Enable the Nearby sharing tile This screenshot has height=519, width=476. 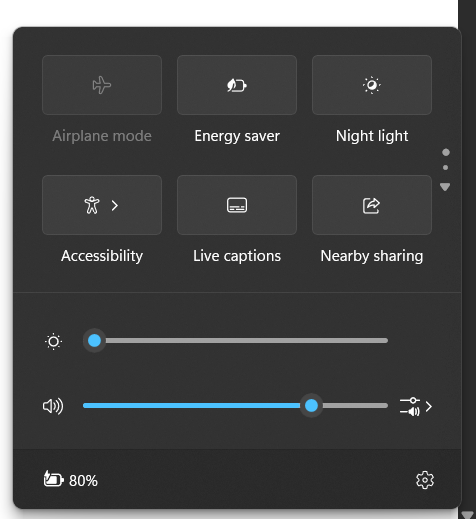pos(372,205)
